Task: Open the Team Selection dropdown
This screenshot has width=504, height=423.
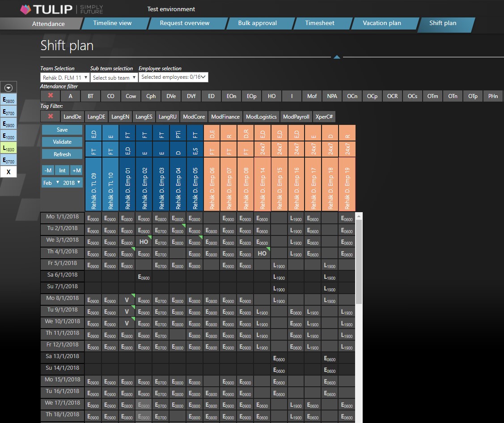Action: point(65,77)
